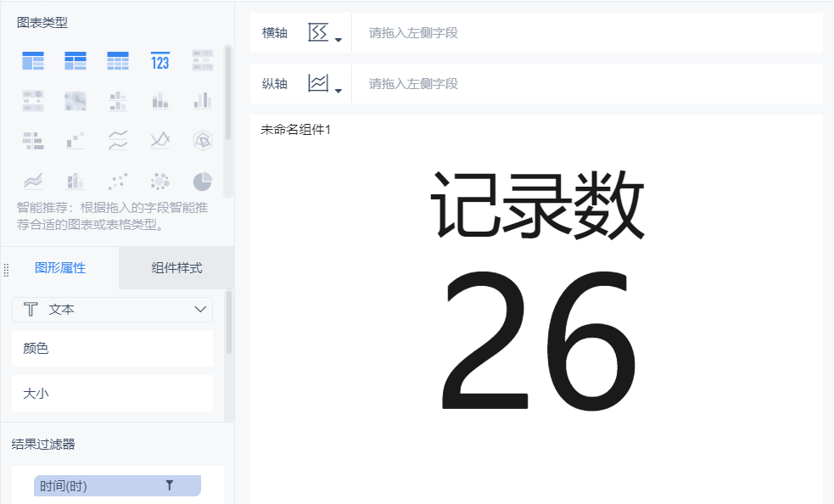Click the 大小 property field
Screen dimensions: 834x504
pyautogui.click(x=112, y=394)
